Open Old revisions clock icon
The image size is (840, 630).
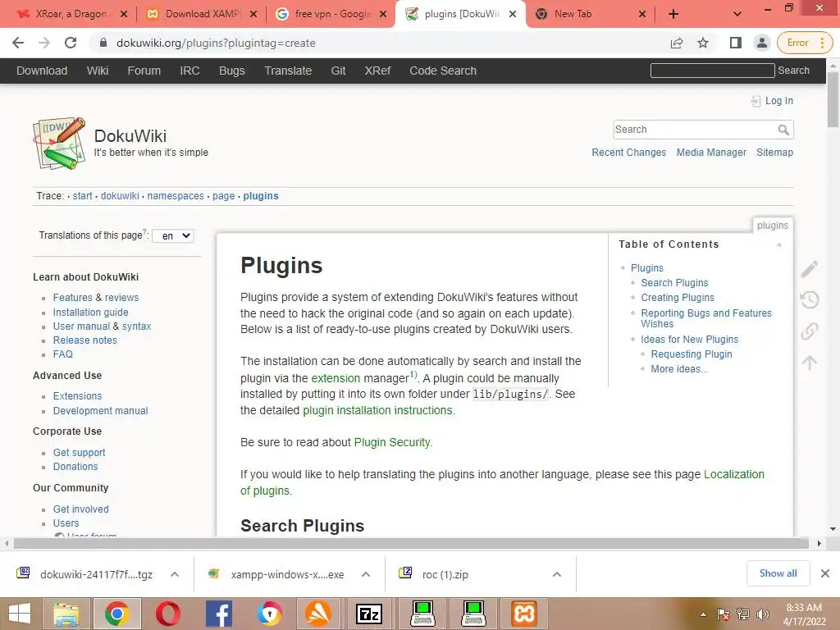[x=810, y=299]
